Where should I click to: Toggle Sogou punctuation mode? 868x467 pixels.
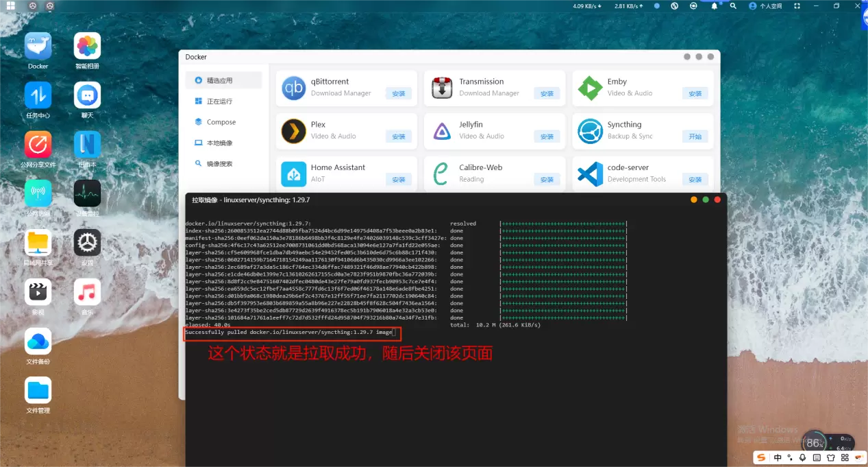pos(790,457)
